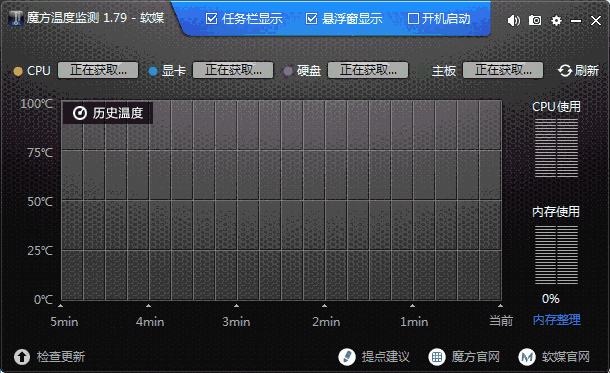Open settings via the gear icon

(x=556, y=20)
